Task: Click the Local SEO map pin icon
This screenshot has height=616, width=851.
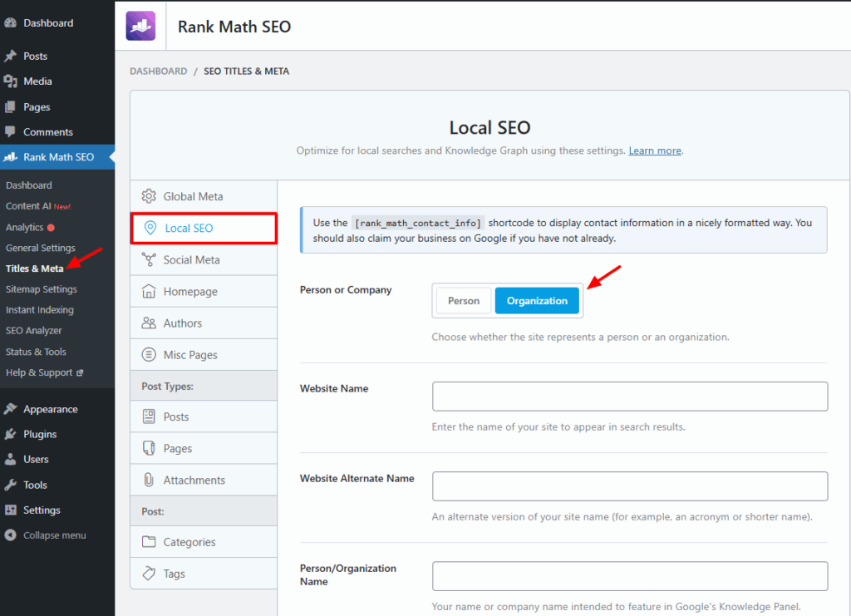Action: [150, 228]
